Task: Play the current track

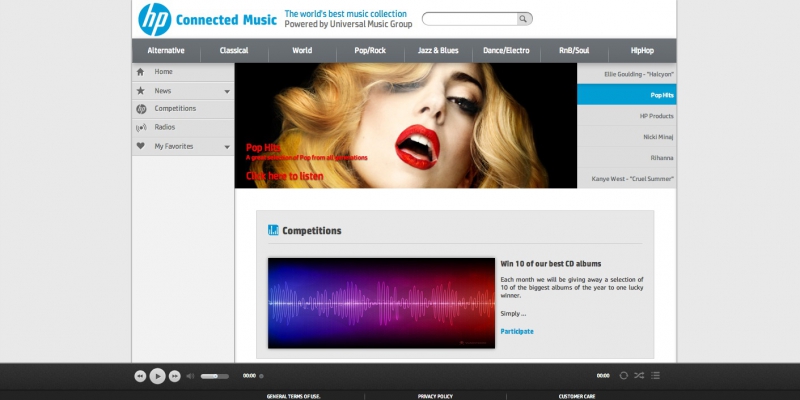Action: tap(158, 376)
